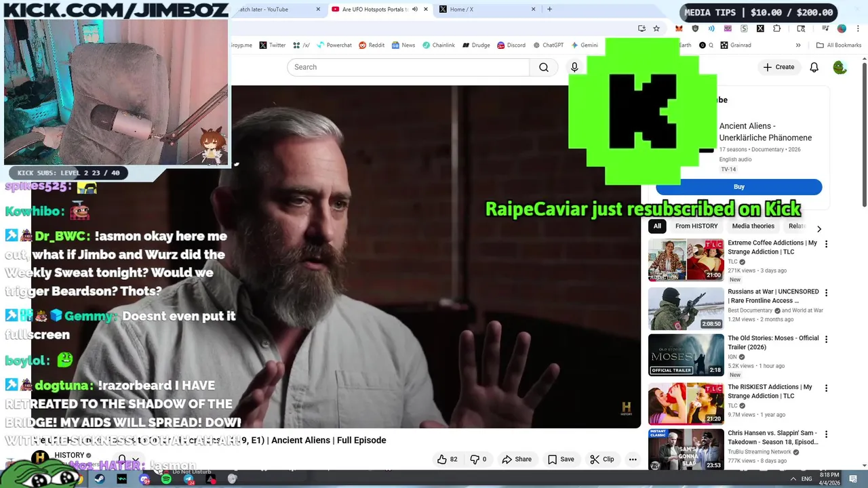Open Steam from the taskbar
Screen dimensions: 868x488
[100, 479]
